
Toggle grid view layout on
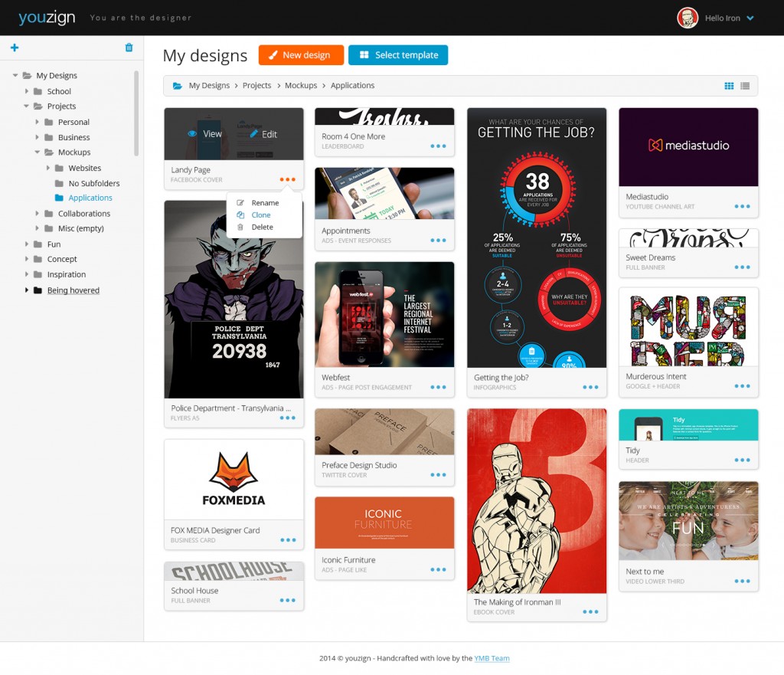[727, 86]
